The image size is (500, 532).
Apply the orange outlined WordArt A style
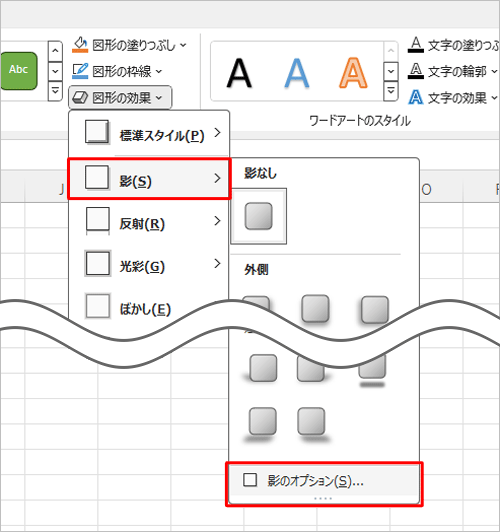[x=353, y=73]
